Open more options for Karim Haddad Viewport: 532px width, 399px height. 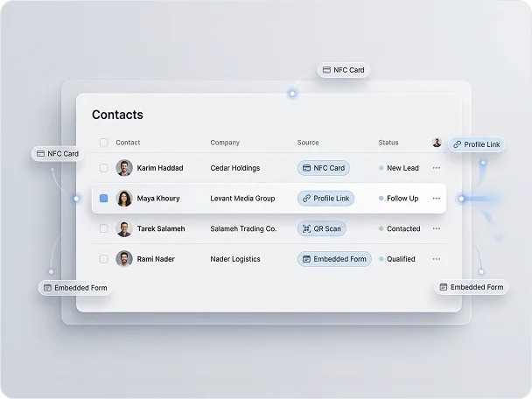[437, 168]
